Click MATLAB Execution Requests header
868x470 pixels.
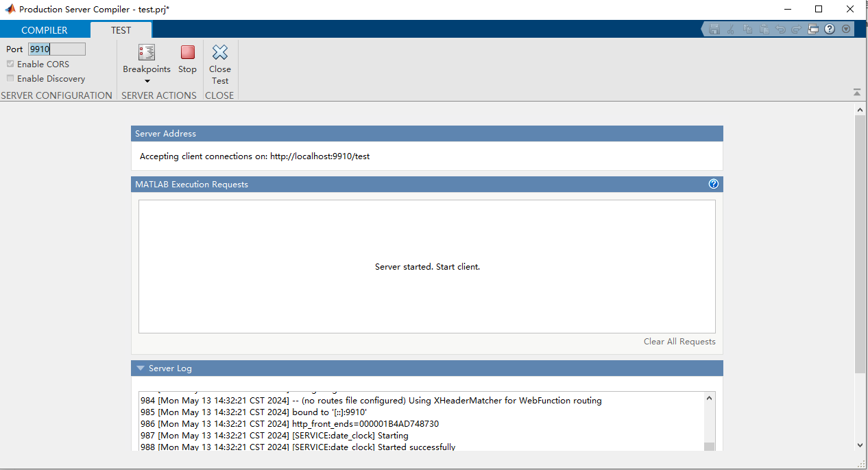coord(427,185)
